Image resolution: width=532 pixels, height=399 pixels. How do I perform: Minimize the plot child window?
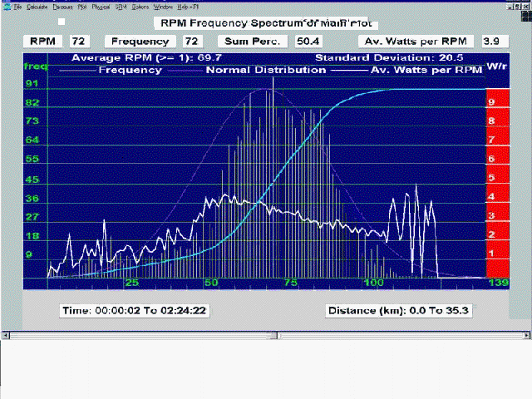tap(510, 7)
